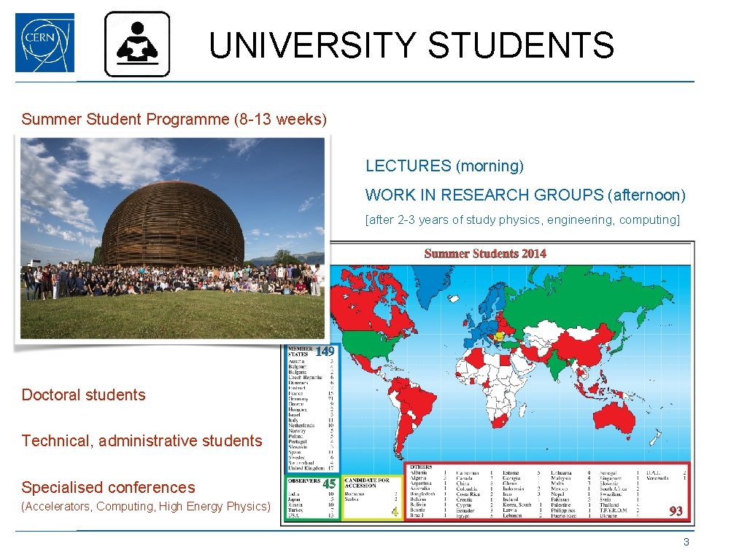Click the slide page number 3
Screen dimensions: 747x560
(686, 542)
